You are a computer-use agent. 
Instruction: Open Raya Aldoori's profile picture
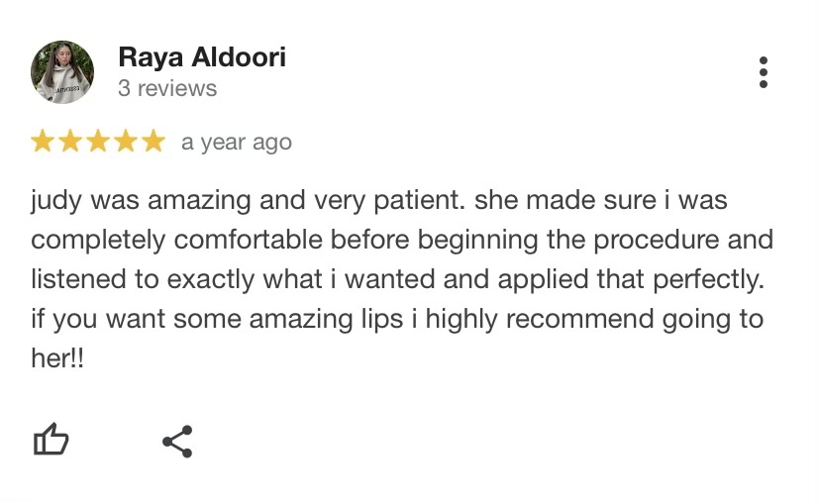pos(62,72)
